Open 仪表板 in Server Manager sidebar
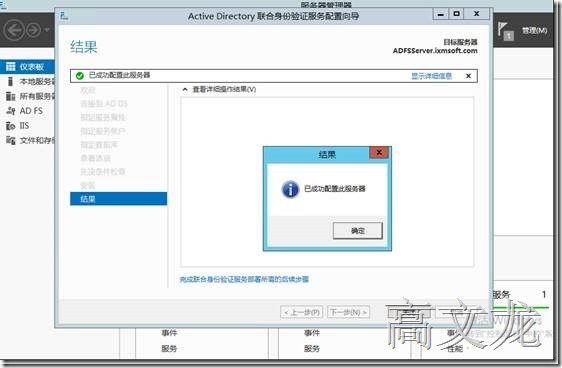This screenshot has height=368, width=562. click(28, 67)
